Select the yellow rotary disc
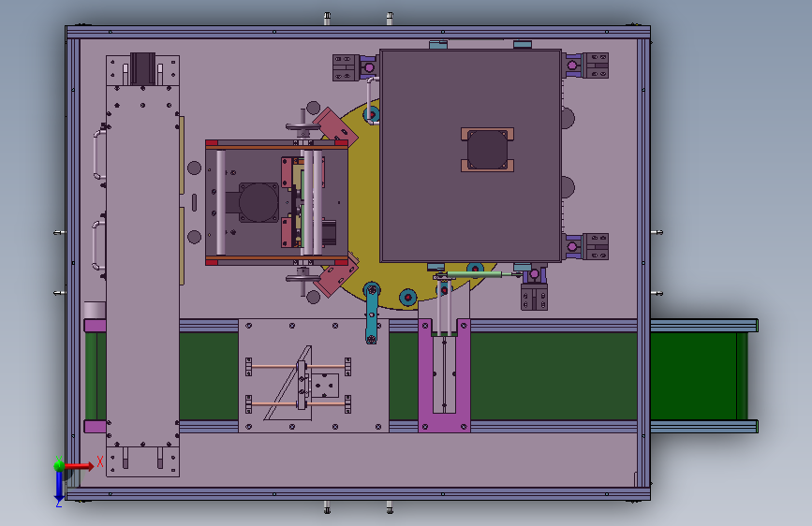This screenshot has height=526, width=812. click(x=362, y=207)
